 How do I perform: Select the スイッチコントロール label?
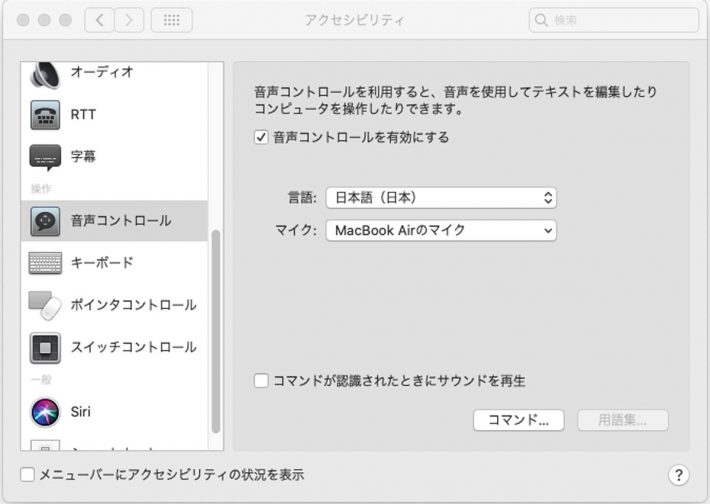pos(134,347)
